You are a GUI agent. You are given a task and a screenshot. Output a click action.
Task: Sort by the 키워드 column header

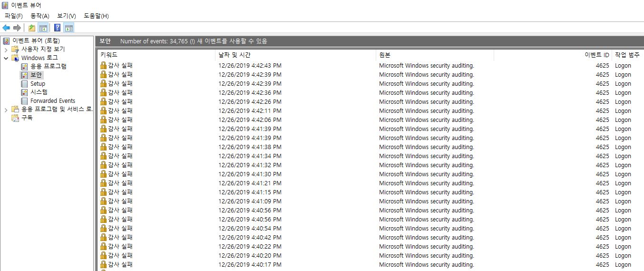156,55
